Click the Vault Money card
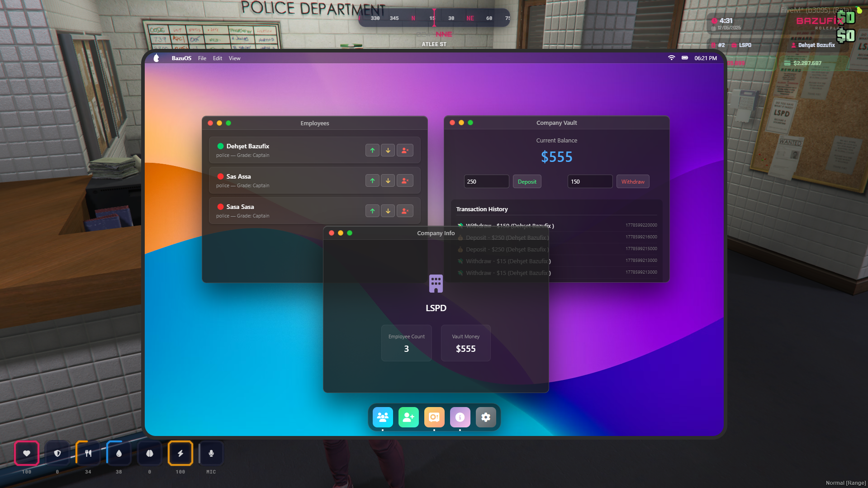This screenshot has width=868, height=488. [x=465, y=343]
